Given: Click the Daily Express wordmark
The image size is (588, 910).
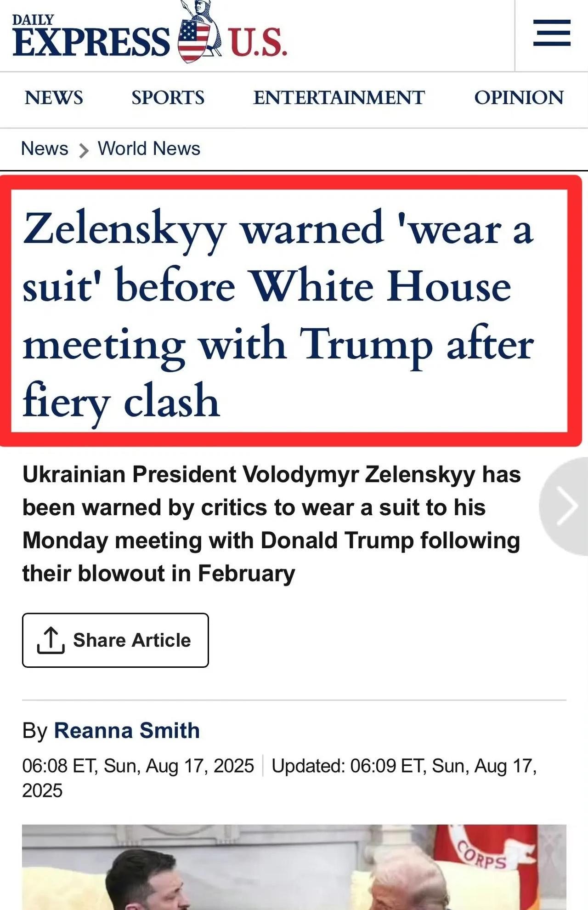Looking at the screenshot, I should (x=91, y=38).
